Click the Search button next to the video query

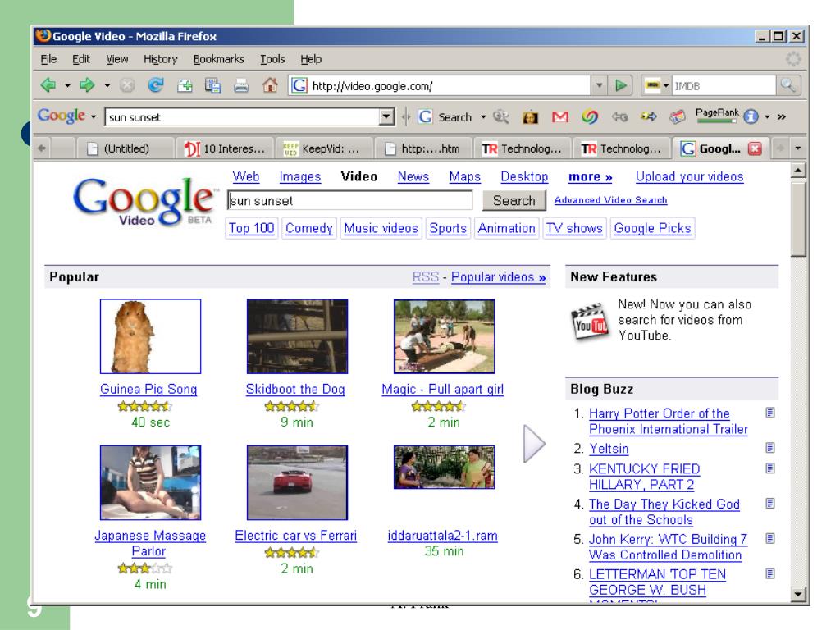click(514, 200)
